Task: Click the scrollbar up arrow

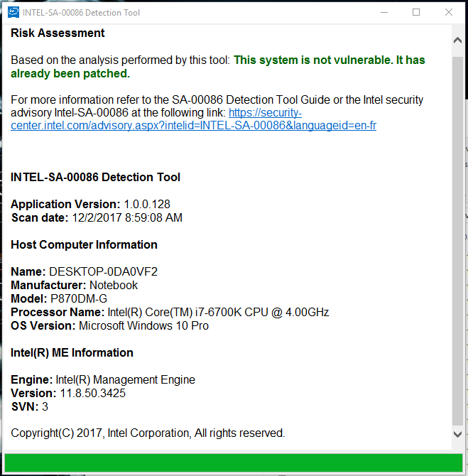Action: [x=457, y=40]
